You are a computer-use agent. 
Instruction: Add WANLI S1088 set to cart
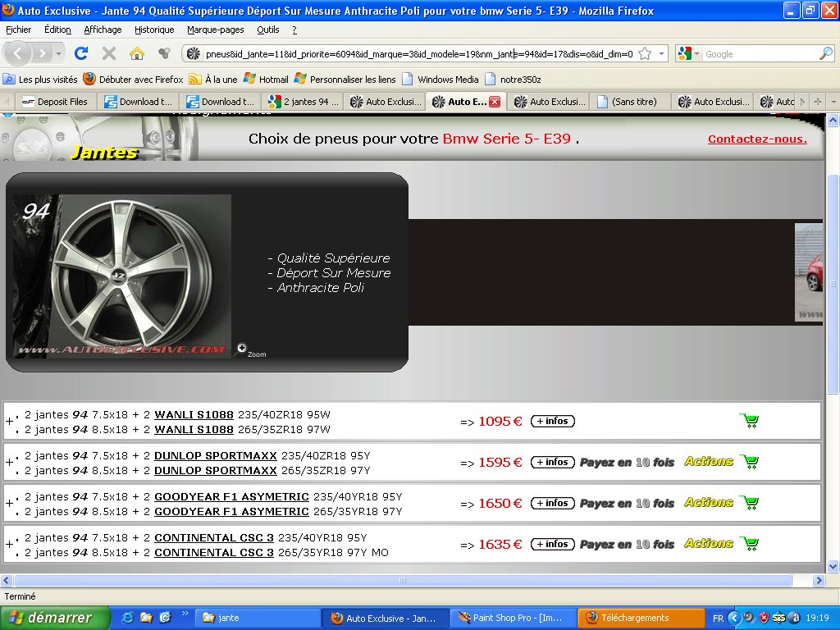pyautogui.click(x=750, y=421)
